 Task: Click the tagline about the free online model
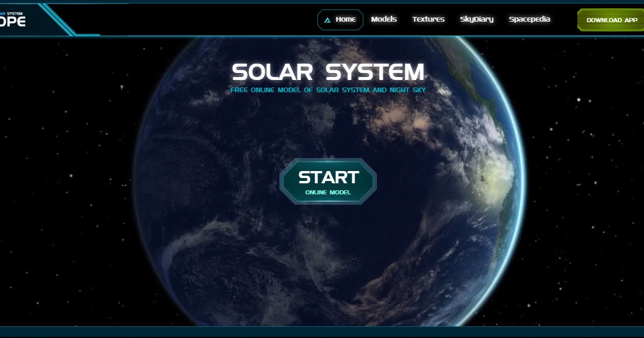point(328,89)
